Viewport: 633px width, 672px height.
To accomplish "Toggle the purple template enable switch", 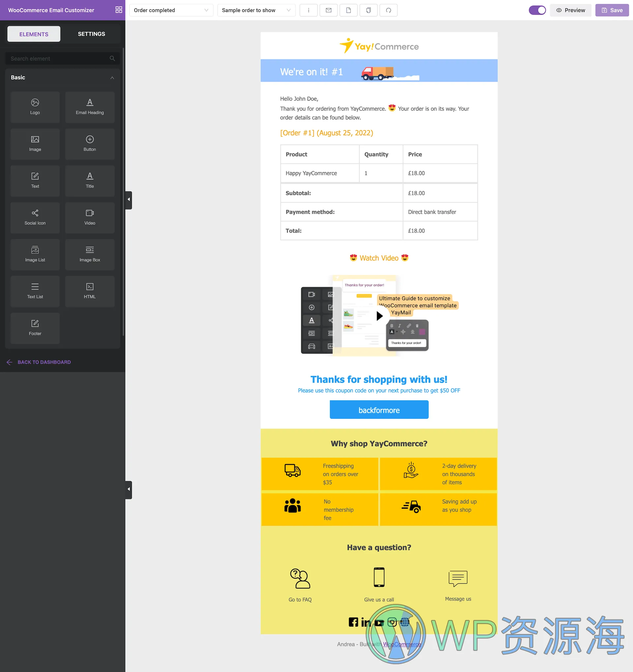I will pos(537,10).
